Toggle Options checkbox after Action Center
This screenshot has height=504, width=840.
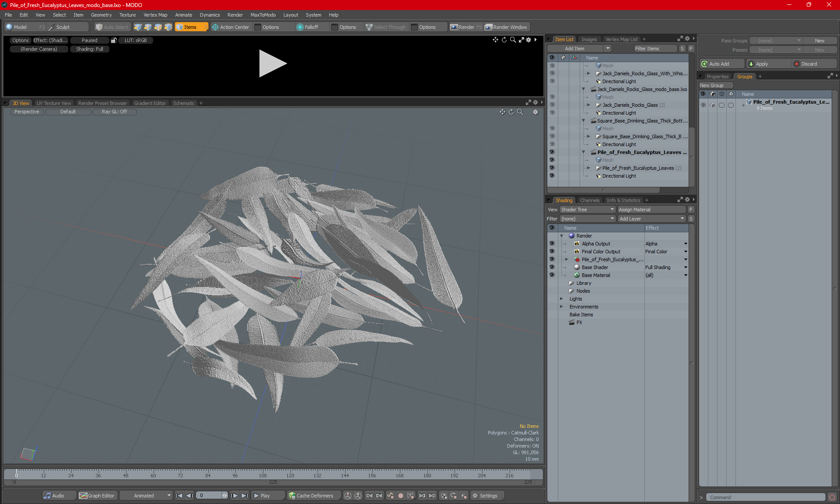tap(258, 27)
